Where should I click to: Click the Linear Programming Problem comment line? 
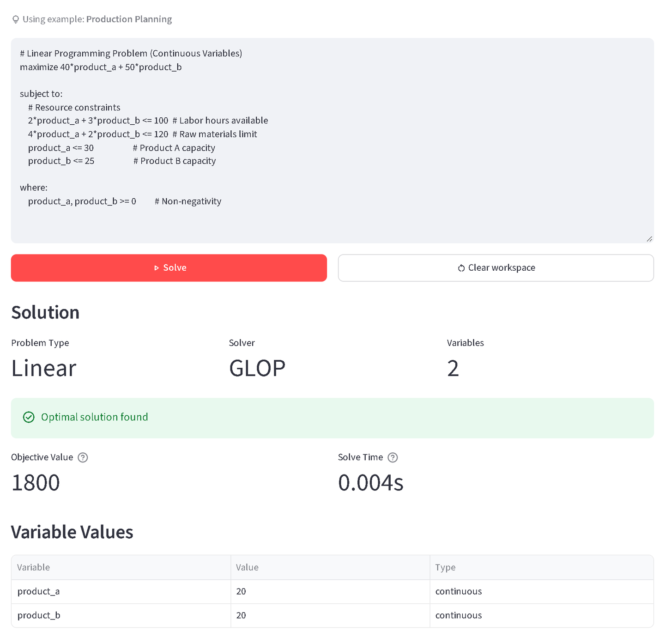tap(131, 54)
